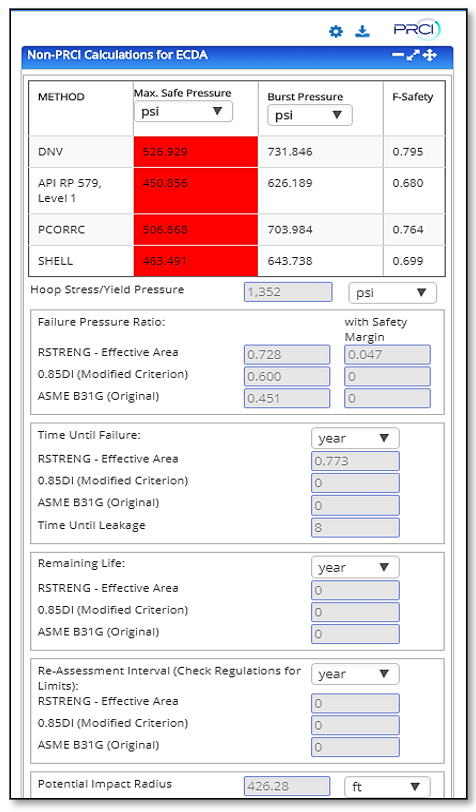
Task: Click Potential Impact Radius value 426.28
Action: pyautogui.click(x=287, y=786)
